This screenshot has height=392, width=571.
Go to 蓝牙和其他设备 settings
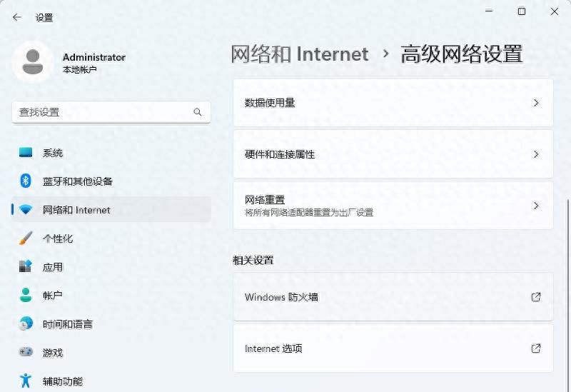tap(111, 181)
